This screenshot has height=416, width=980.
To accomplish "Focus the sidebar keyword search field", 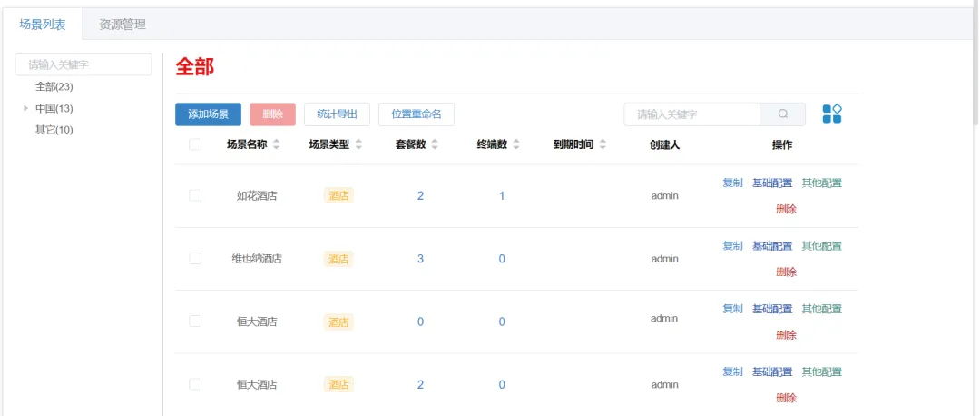I will (83, 64).
